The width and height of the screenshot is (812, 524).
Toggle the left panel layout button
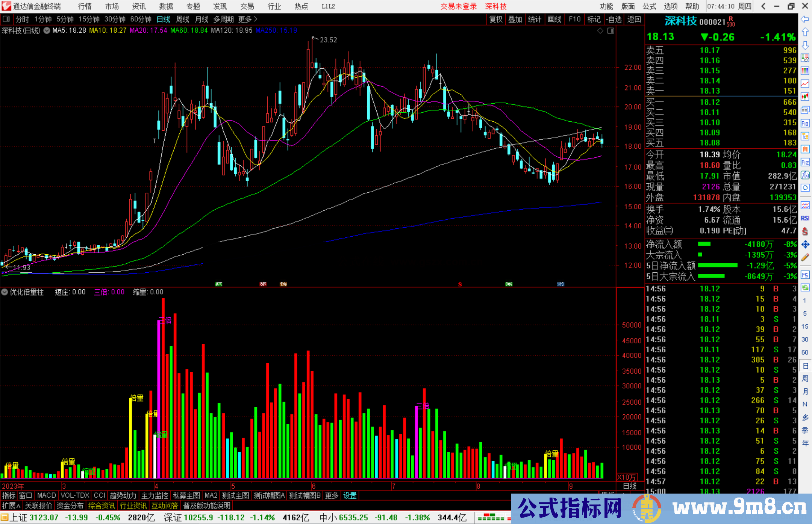6,19
